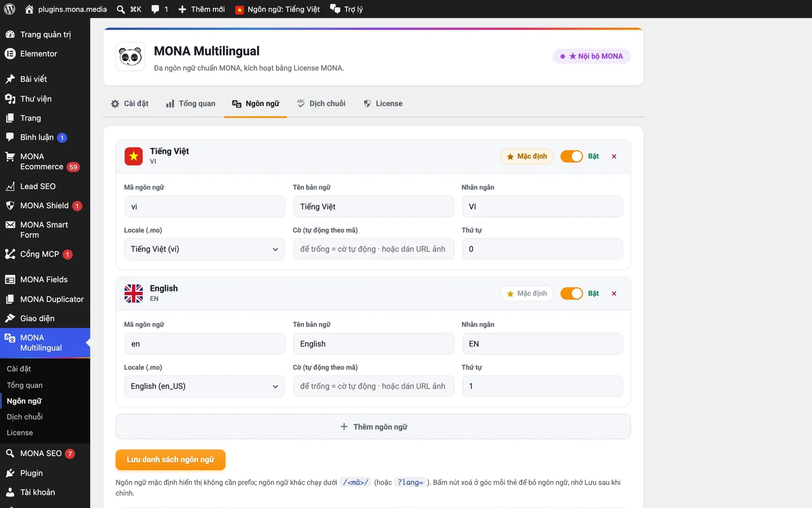Click the Tài khoản user icon
This screenshot has width=812, height=508.
(10, 492)
